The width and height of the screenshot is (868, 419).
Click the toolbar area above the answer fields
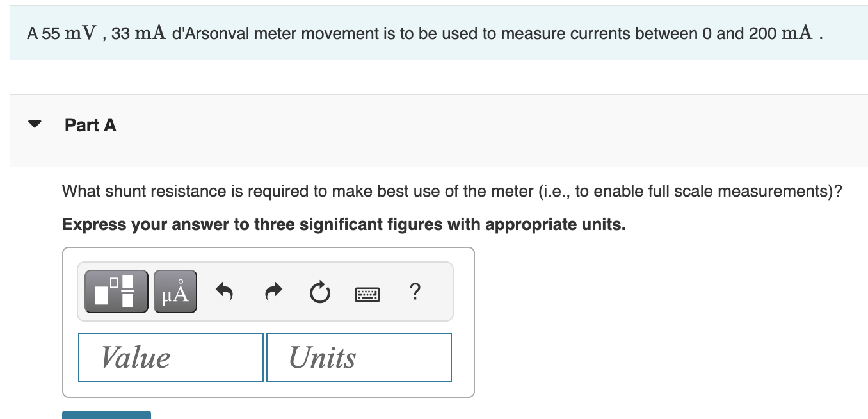pos(264,291)
